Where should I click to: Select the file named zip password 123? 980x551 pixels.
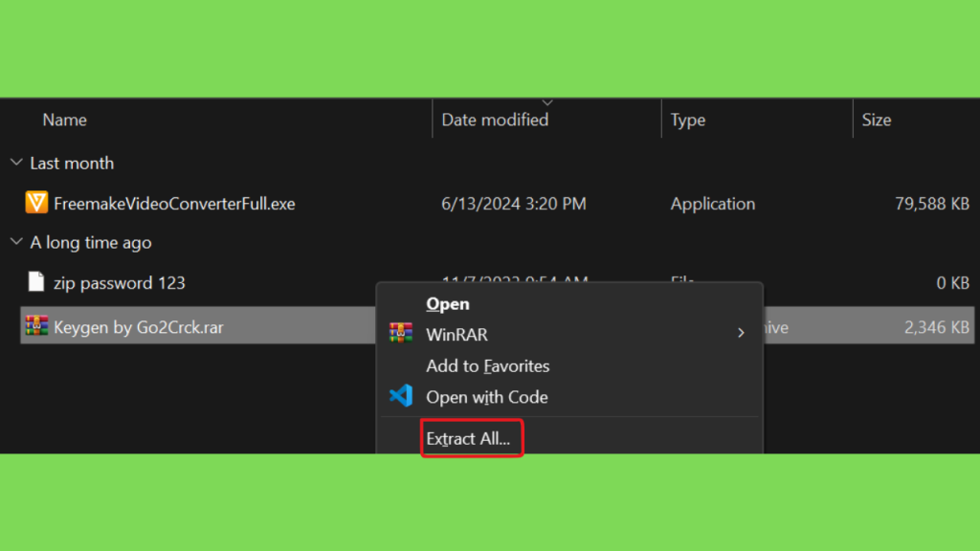120,283
